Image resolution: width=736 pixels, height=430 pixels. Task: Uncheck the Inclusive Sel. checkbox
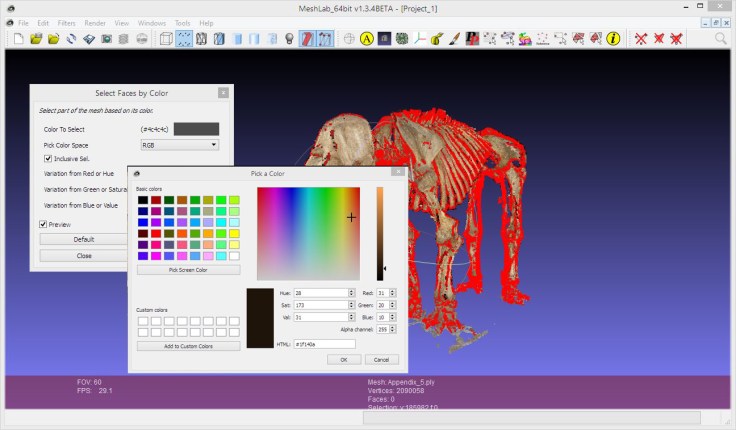(x=47, y=159)
